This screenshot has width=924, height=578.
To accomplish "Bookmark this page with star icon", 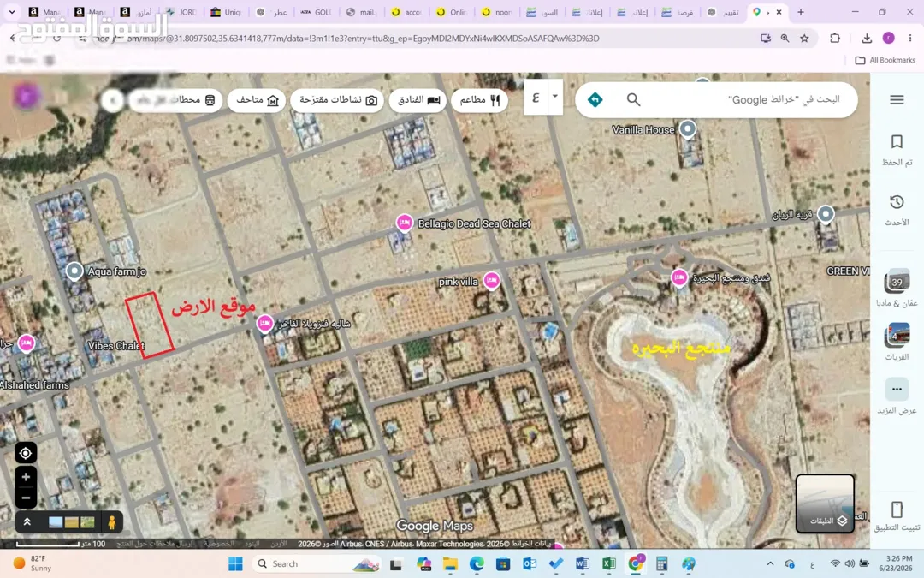I will (804, 38).
